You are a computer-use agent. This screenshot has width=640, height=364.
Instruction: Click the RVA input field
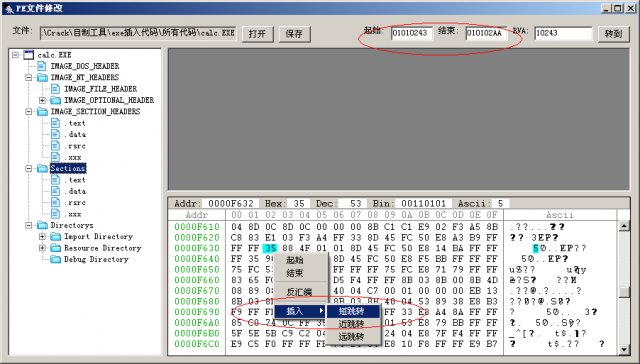(x=563, y=33)
